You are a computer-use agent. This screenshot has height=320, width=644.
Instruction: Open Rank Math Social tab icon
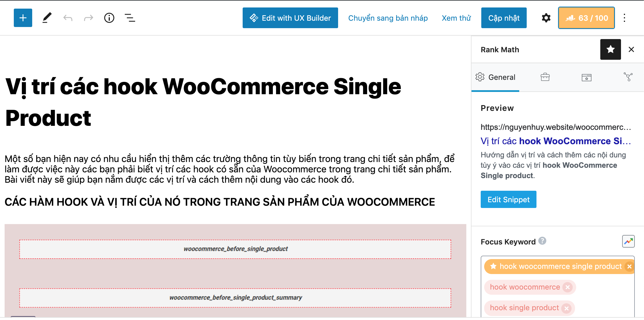[628, 77]
